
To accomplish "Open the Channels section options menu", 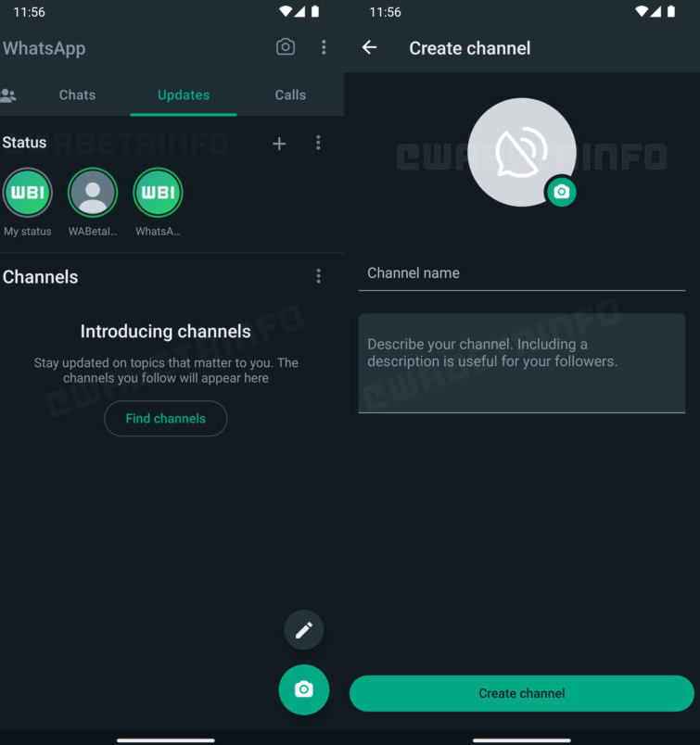I will 318,276.
